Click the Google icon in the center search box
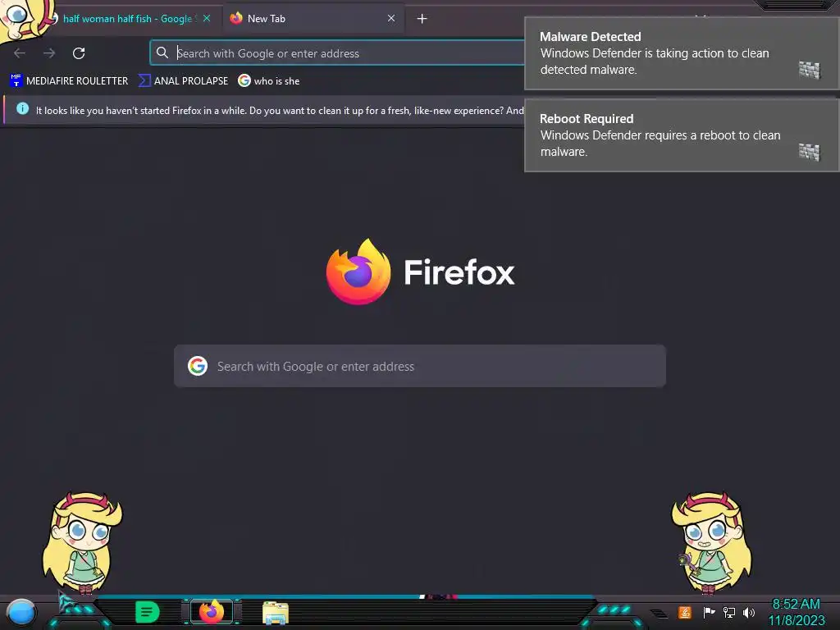The width and height of the screenshot is (840, 630). (198, 366)
